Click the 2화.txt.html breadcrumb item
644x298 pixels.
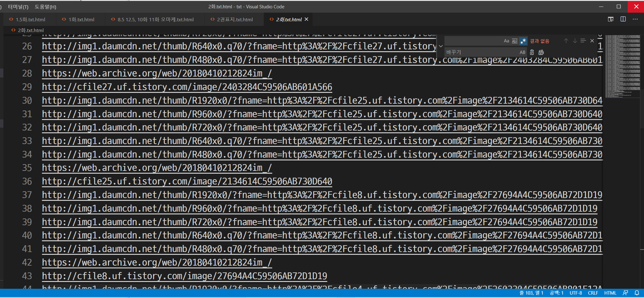click(x=31, y=30)
